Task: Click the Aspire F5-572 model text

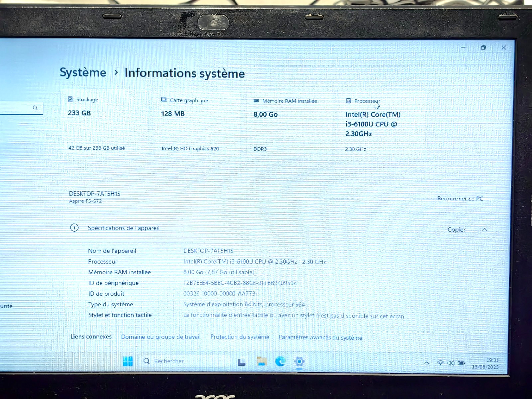Action: [x=85, y=201]
